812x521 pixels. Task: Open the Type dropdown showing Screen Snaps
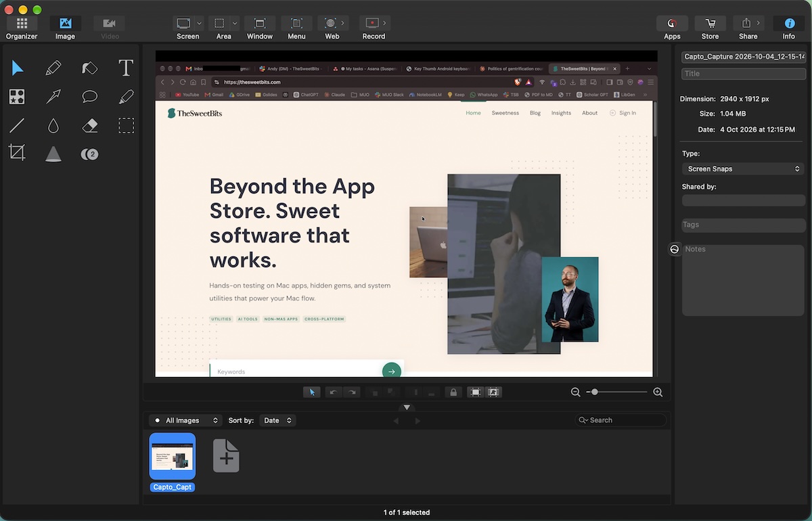click(x=744, y=168)
